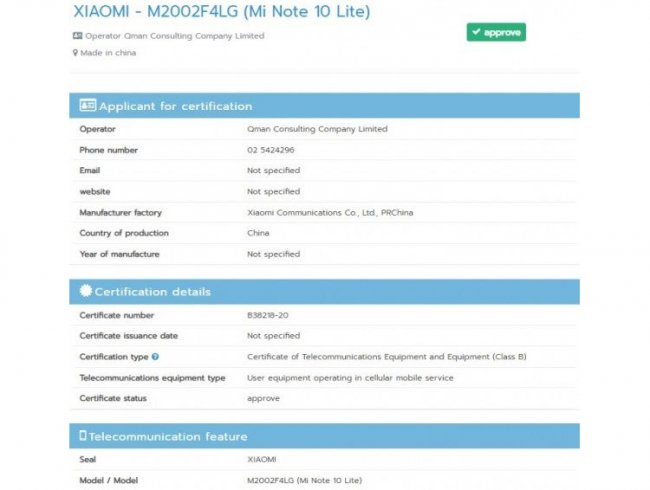This screenshot has height=490, width=650.
Task: Click the Applicant for certification header icon
Action: point(87,106)
